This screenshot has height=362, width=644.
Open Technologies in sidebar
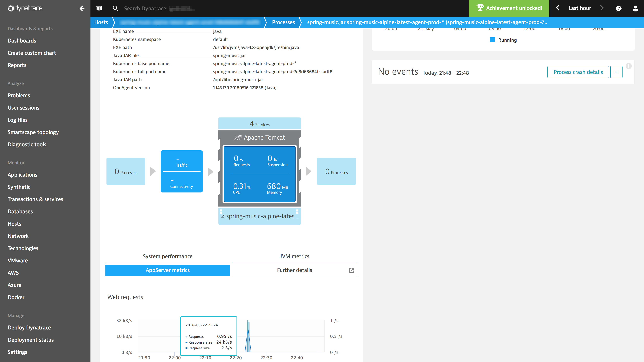tap(23, 248)
